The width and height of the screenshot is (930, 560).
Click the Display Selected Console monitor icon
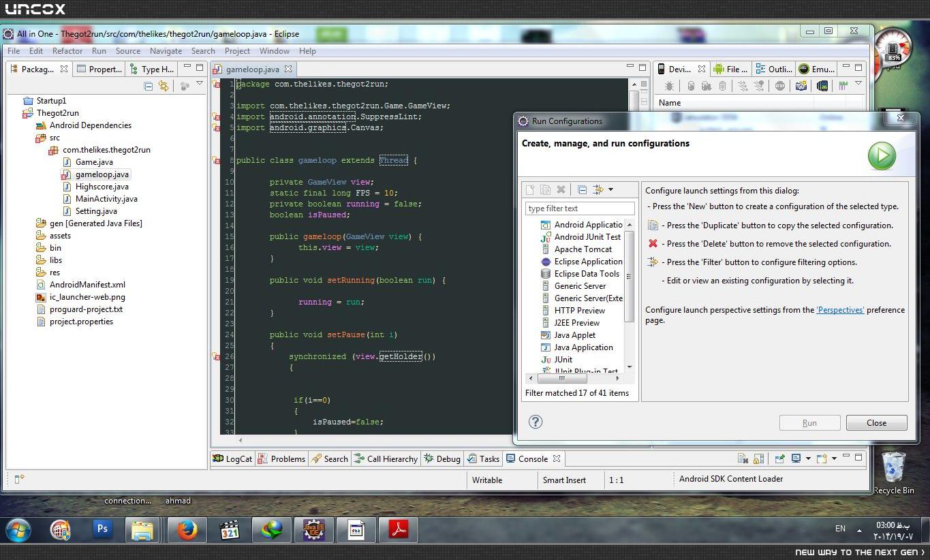pyautogui.click(x=796, y=458)
